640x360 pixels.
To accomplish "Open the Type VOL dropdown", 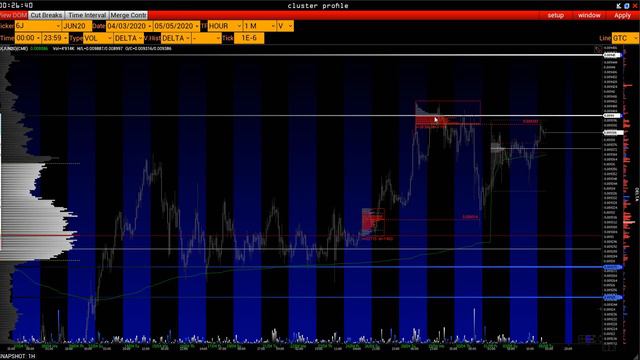I will point(98,38).
